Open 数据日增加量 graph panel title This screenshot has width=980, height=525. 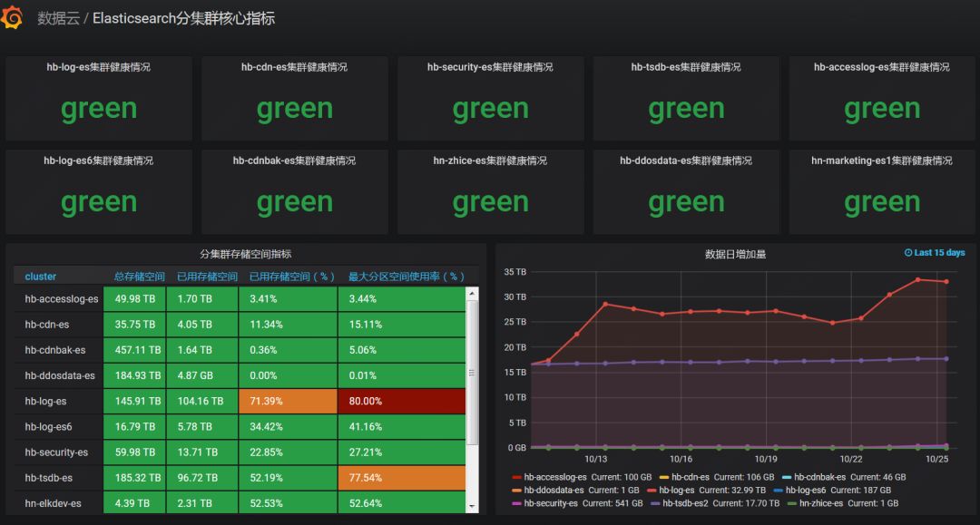point(735,254)
